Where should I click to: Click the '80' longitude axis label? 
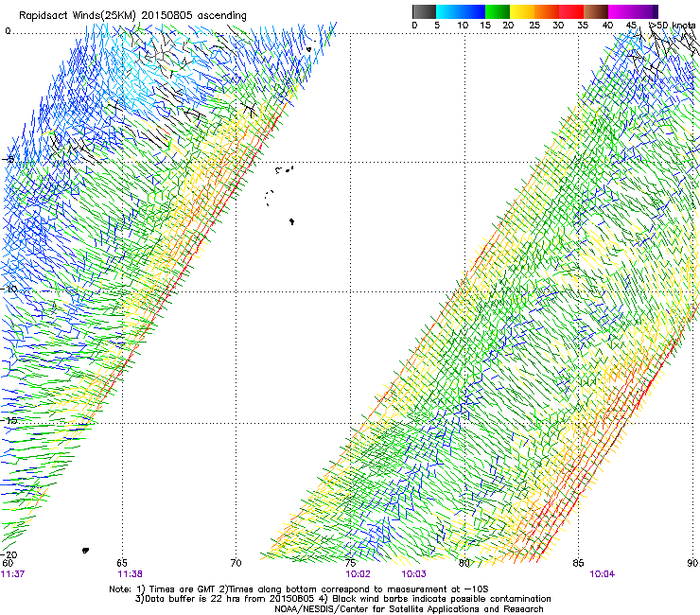point(464,563)
